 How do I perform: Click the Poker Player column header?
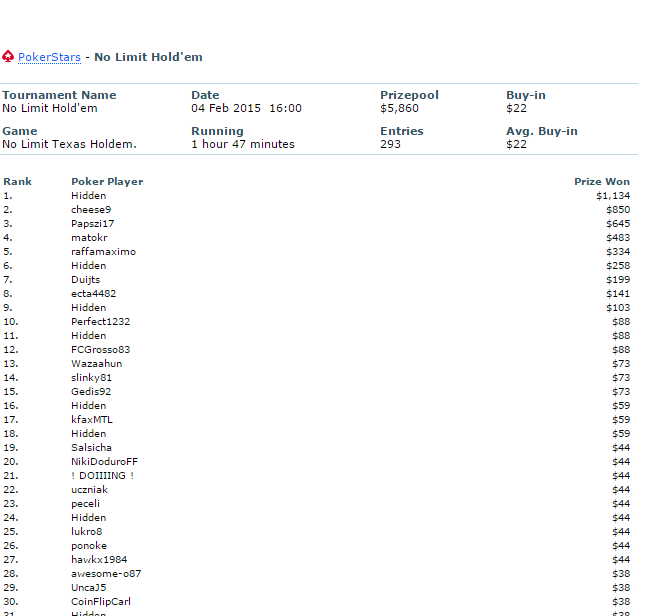point(107,182)
